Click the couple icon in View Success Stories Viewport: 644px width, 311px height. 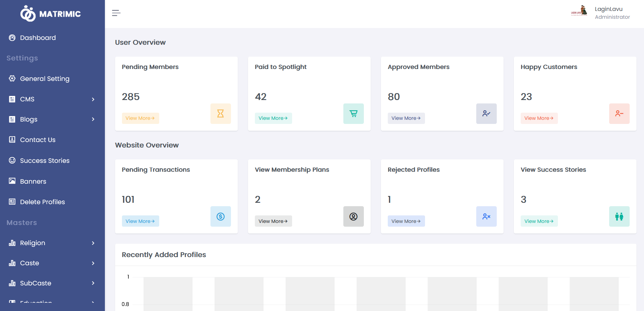click(619, 216)
